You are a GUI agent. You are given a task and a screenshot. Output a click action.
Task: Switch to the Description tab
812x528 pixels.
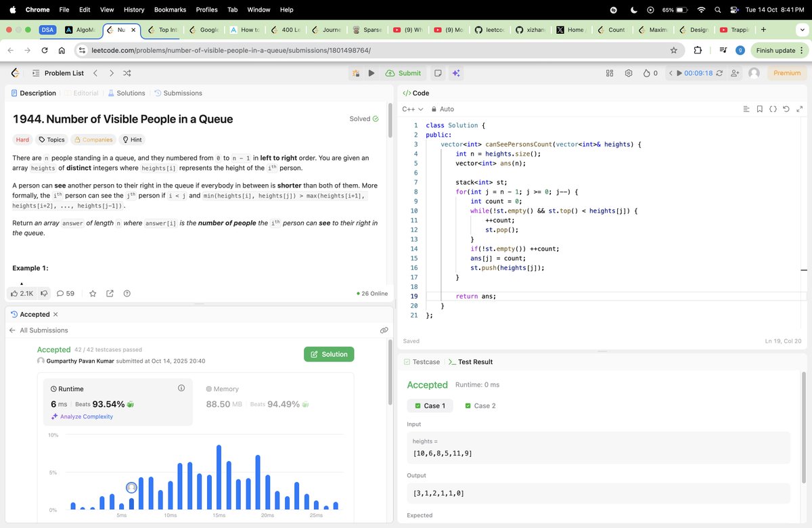tap(34, 93)
